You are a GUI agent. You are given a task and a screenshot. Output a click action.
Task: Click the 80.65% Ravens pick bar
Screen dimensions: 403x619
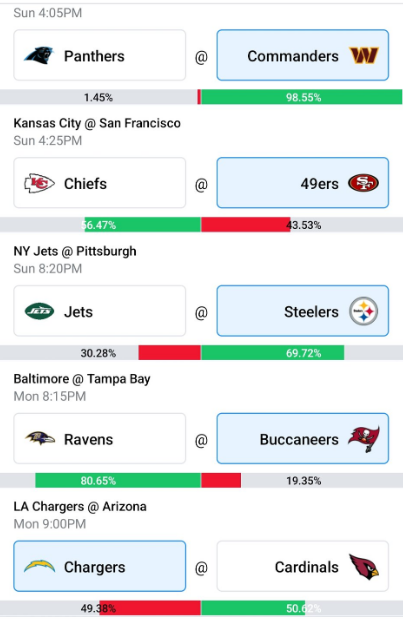click(118, 480)
